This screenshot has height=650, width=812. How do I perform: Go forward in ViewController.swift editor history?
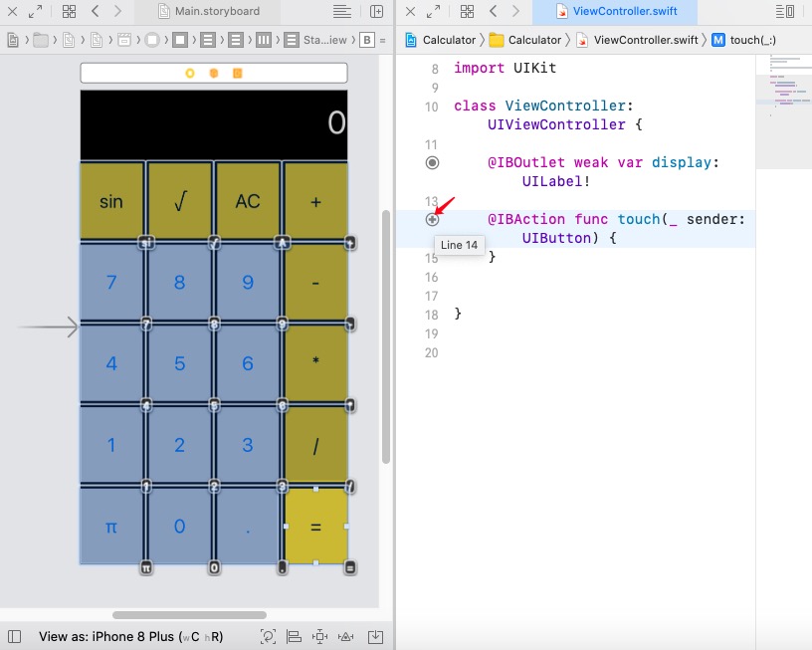pos(515,11)
